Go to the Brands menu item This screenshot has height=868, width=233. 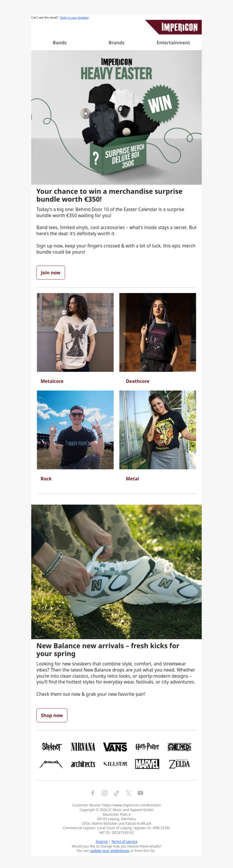[x=116, y=43]
